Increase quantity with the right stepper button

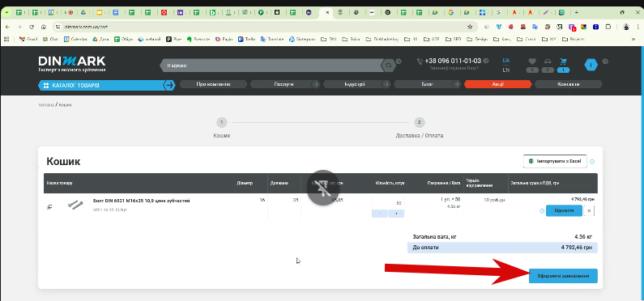396,214
